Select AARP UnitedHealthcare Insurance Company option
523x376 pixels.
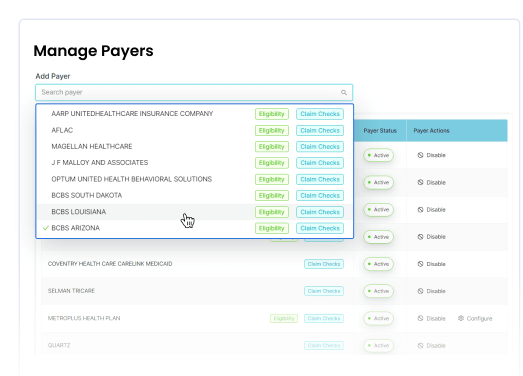[194, 114]
